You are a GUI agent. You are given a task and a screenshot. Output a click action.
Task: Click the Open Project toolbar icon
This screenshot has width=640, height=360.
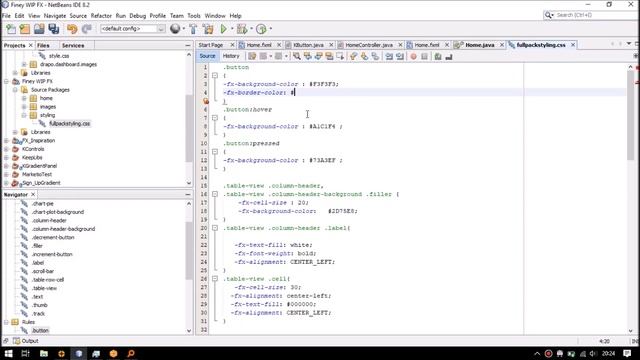pos(39,29)
